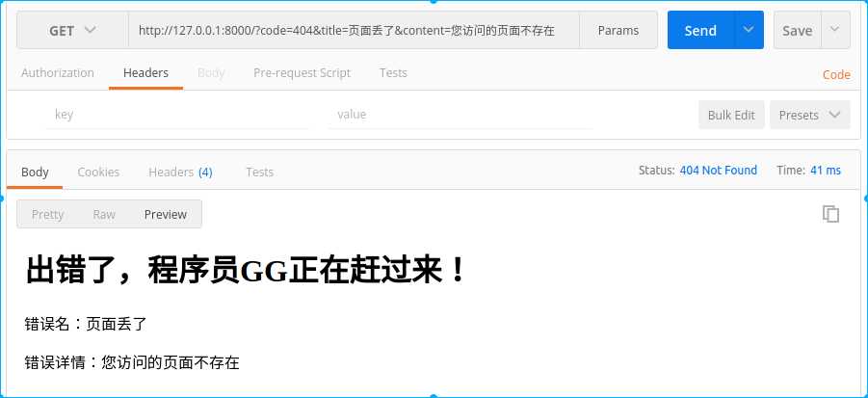Switch response view to Pretty
This screenshot has width=868, height=398.
tap(47, 214)
